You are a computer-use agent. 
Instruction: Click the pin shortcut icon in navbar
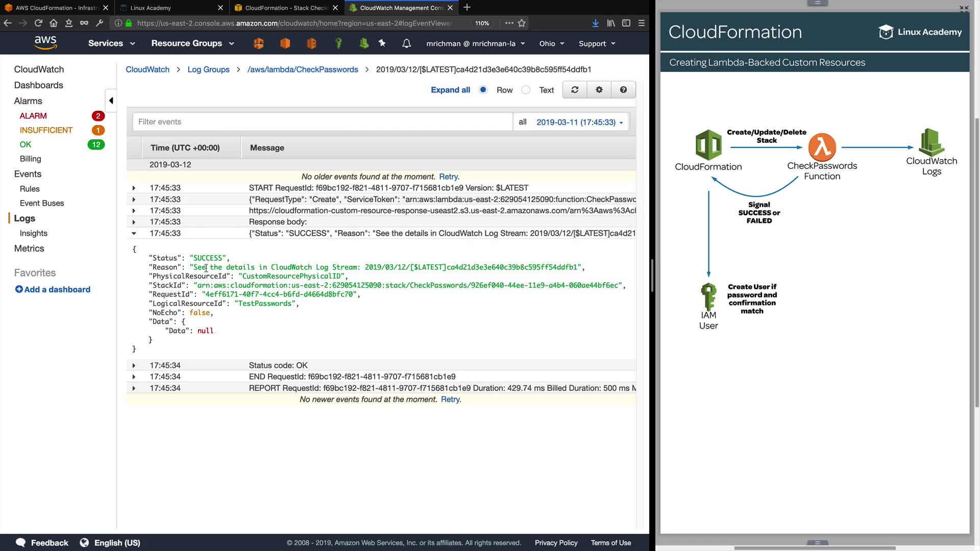click(382, 43)
